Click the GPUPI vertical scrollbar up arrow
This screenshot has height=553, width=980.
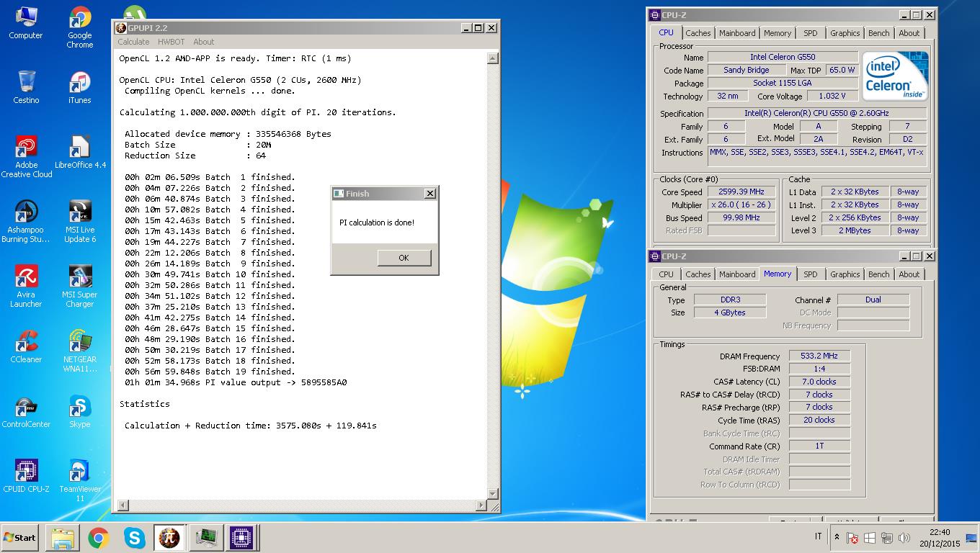coord(493,58)
